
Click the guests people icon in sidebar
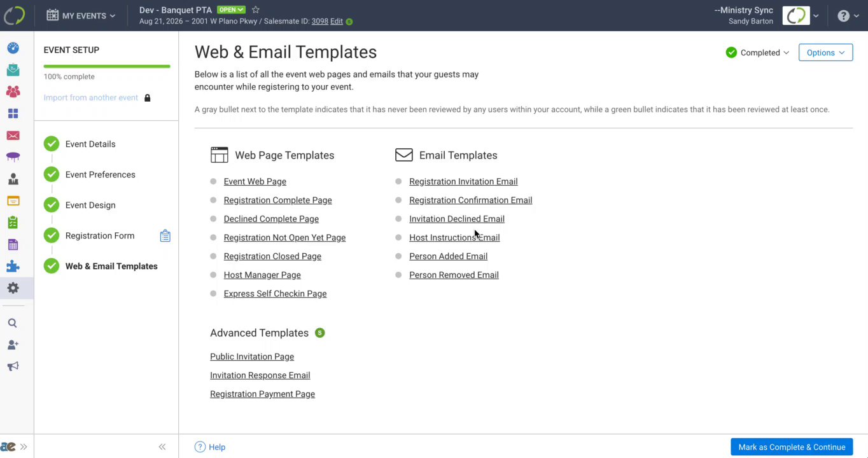[13, 92]
